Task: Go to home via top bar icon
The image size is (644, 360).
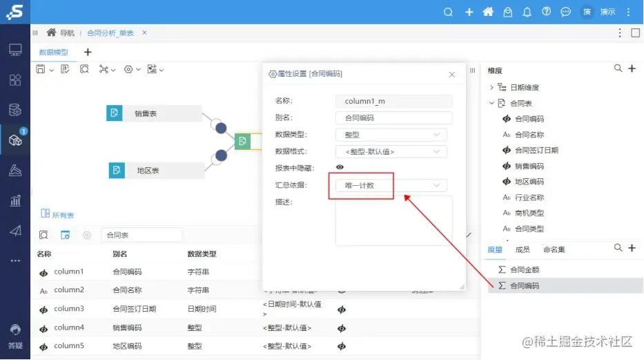Action: (488, 12)
